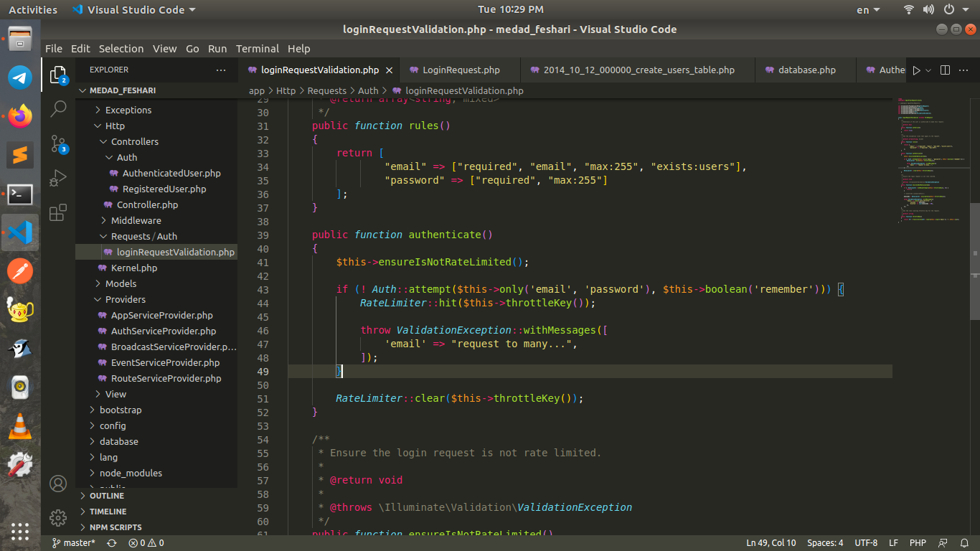Show Applications grid in dock

[x=20, y=531]
